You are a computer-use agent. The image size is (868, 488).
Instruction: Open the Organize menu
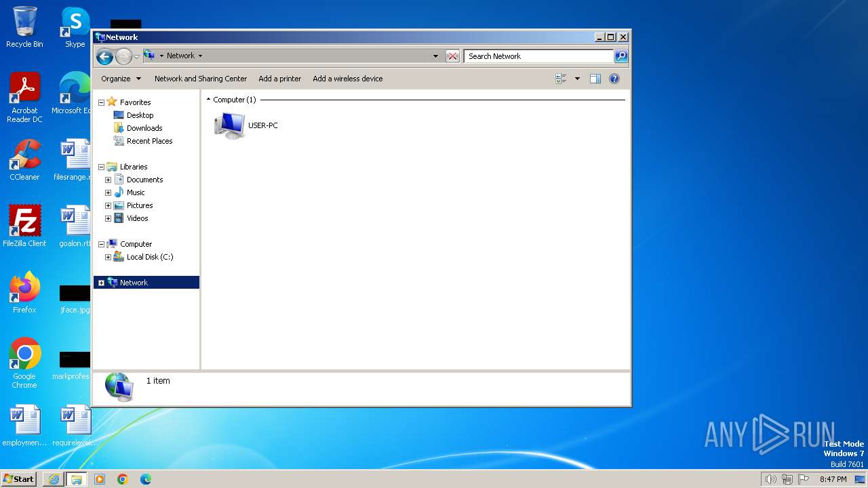coord(121,79)
